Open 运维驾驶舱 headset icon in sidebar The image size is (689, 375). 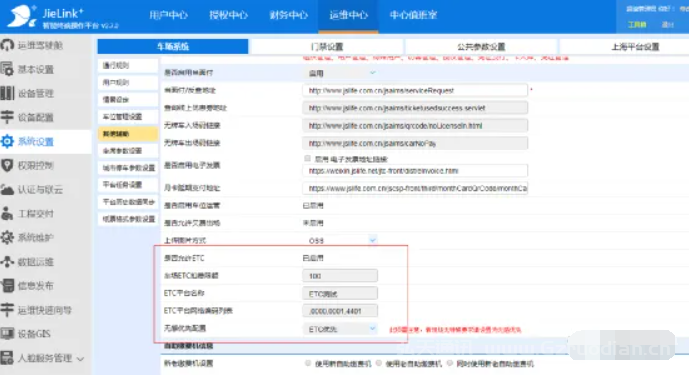click(7, 45)
